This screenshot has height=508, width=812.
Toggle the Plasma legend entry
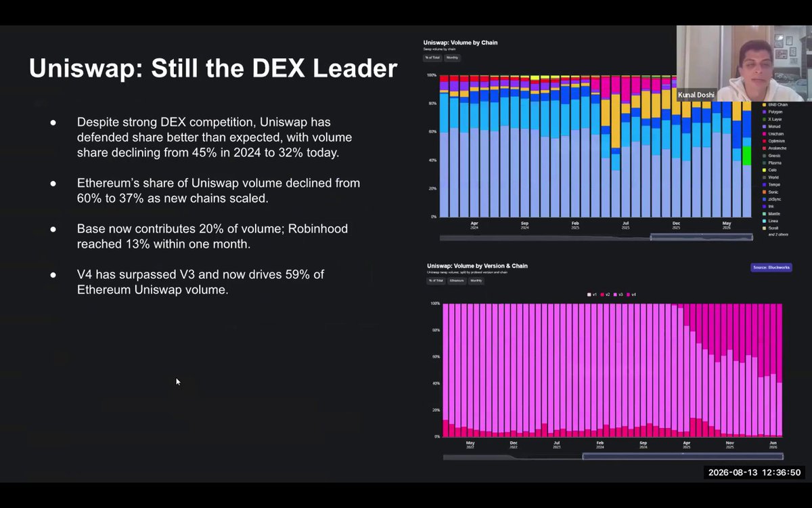(x=773, y=163)
